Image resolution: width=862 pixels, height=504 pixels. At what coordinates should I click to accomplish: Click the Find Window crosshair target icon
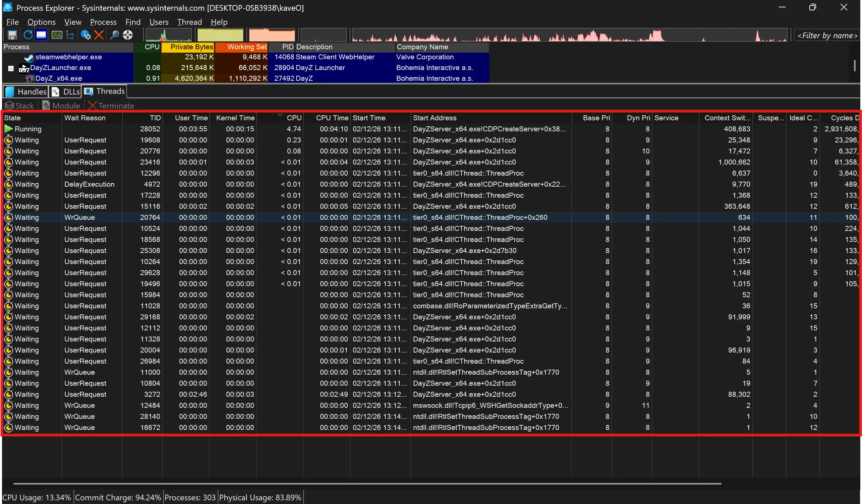pyautogui.click(x=128, y=35)
